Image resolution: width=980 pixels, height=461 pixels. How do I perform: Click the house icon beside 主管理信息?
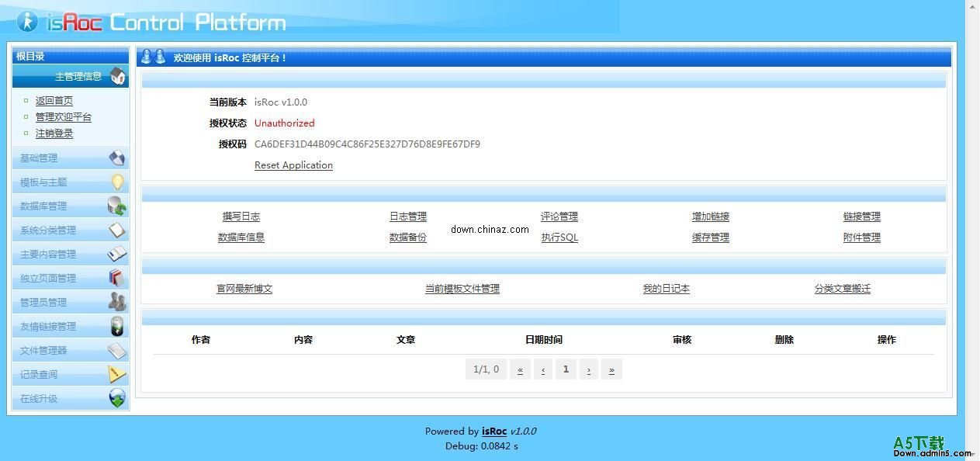pyautogui.click(x=117, y=76)
